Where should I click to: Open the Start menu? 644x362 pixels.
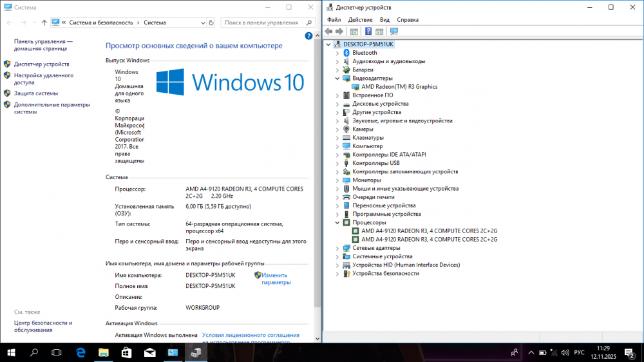11,352
